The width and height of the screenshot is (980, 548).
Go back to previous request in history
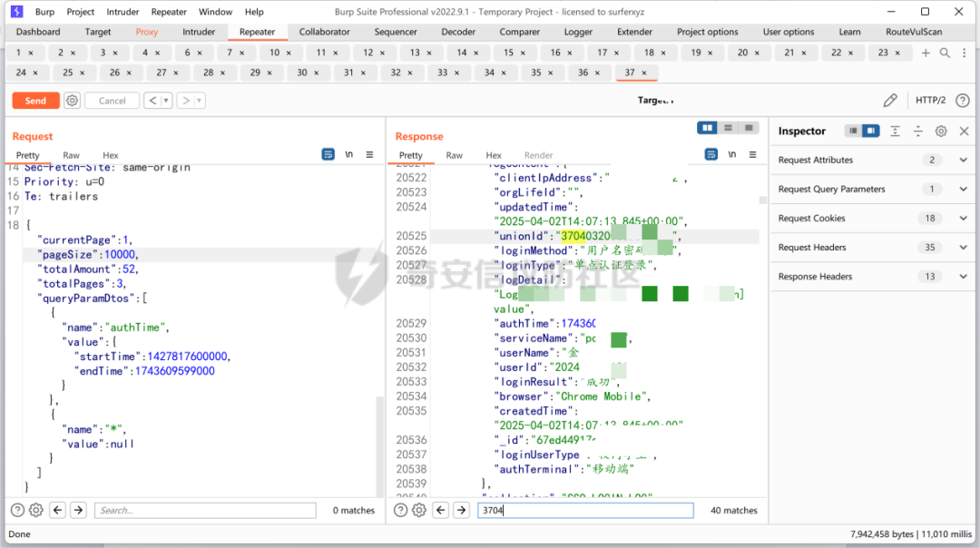pyautogui.click(x=152, y=101)
